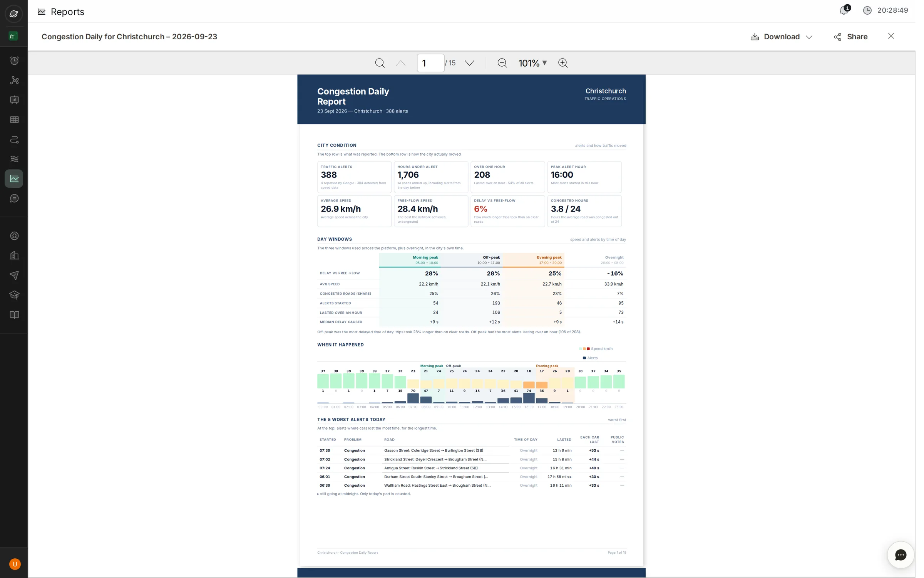Click the search magnifier in PDF toolbar
The image size is (924, 578).
pyautogui.click(x=380, y=63)
